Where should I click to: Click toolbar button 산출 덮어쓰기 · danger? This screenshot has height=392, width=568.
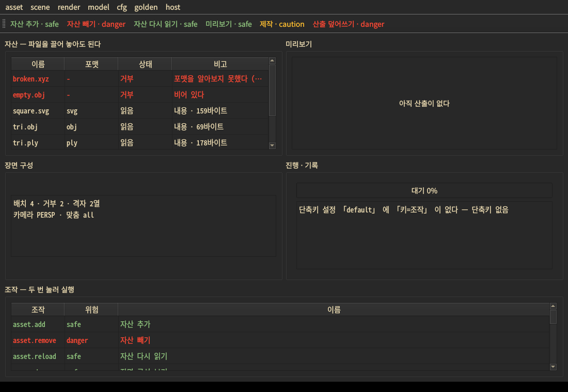click(x=348, y=24)
